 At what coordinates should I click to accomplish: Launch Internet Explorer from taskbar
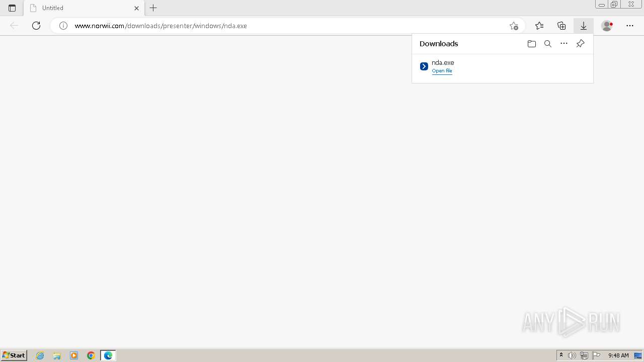click(x=40, y=355)
